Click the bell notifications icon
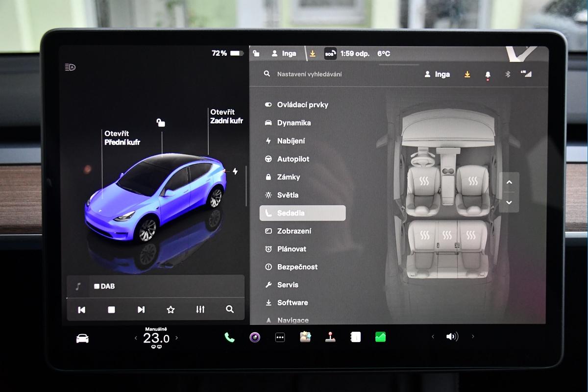Screen dimensions: 588x392 [x=488, y=74]
